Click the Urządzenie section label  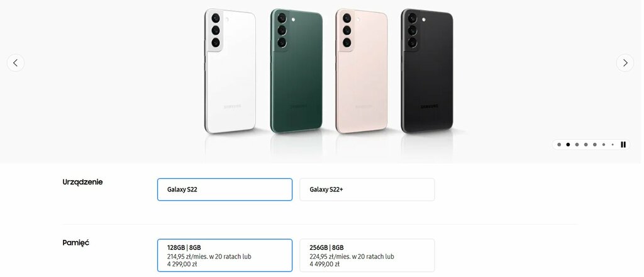(82, 182)
